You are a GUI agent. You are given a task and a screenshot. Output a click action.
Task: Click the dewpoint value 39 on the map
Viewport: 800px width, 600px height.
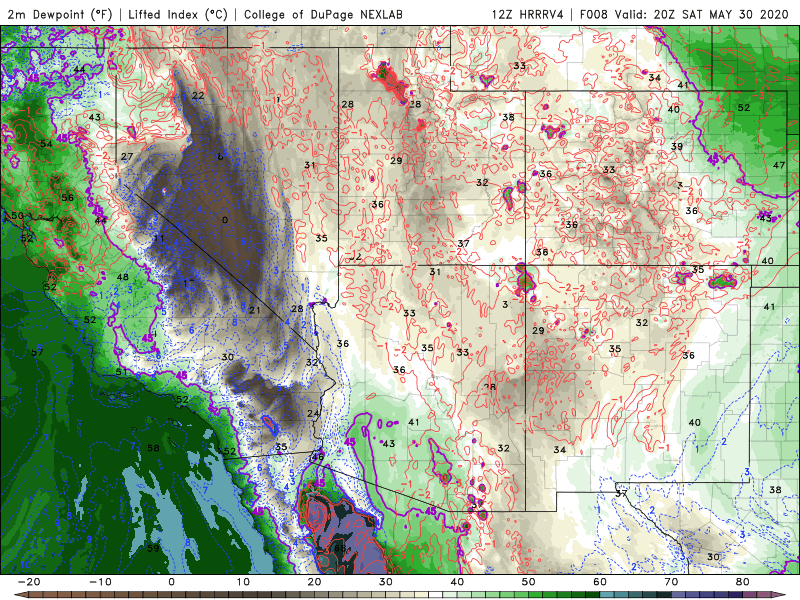[677, 146]
